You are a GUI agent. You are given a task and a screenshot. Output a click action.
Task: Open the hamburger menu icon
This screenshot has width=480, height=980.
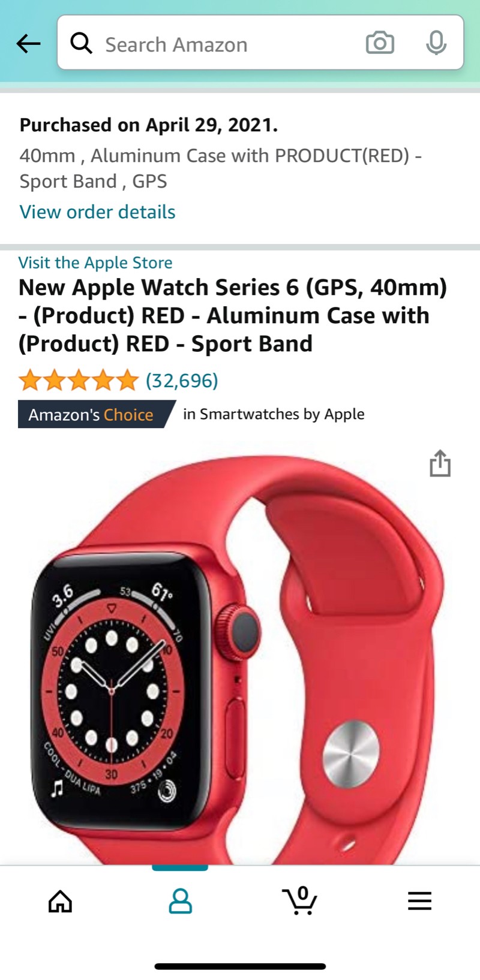pyautogui.click(x=419, y=901)
